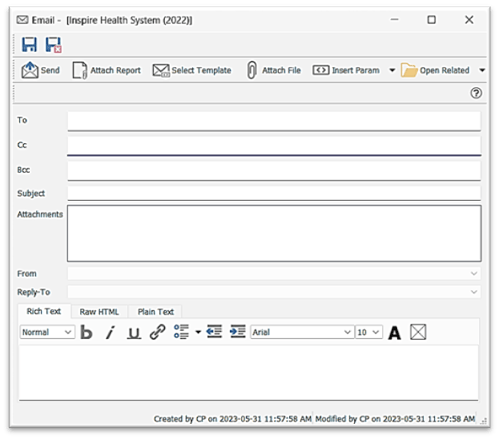Click the Save and Close icon

(x=54, y=44)
